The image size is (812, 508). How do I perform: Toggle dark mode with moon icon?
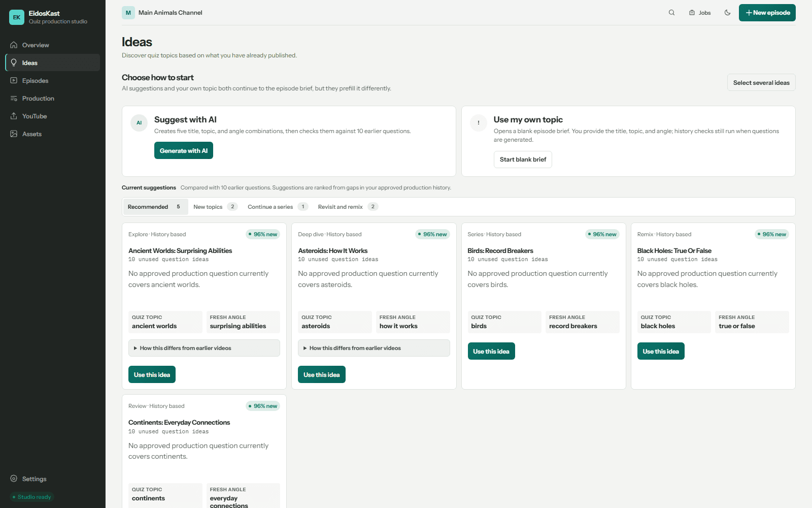pos(727,13)
